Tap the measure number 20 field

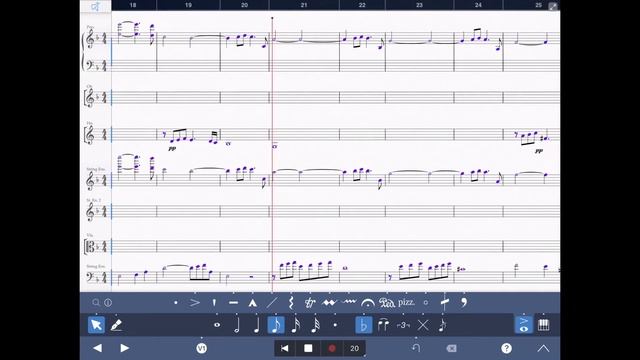click(354, 348)
